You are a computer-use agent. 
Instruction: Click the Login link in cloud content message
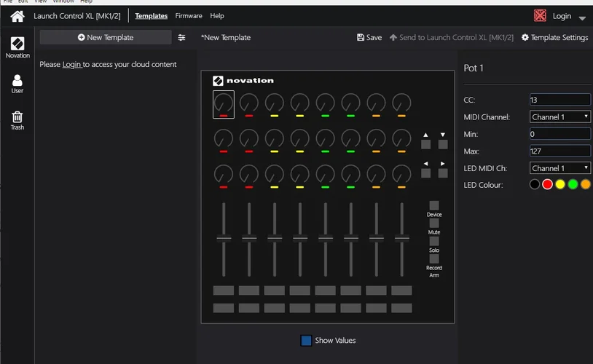[x=71, y=65]
